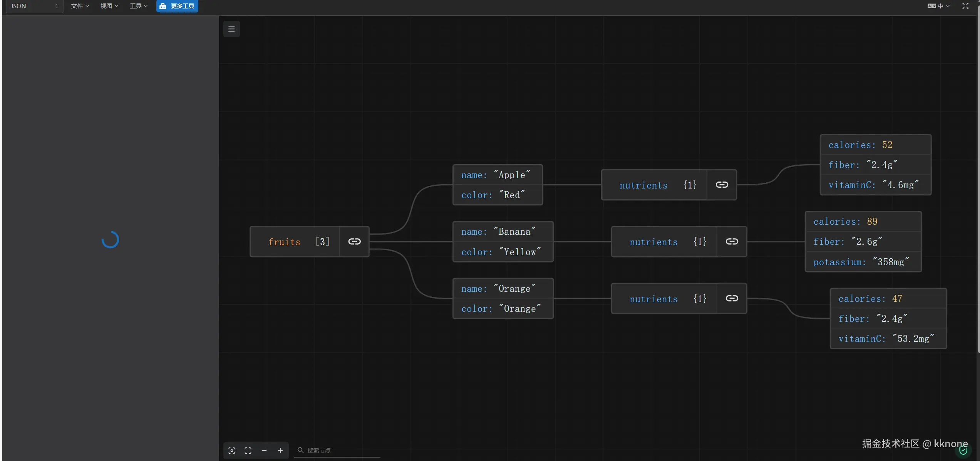The image size is (980, 461).
Task: Open the 工具 menu
Action: [x=138, y=6]
